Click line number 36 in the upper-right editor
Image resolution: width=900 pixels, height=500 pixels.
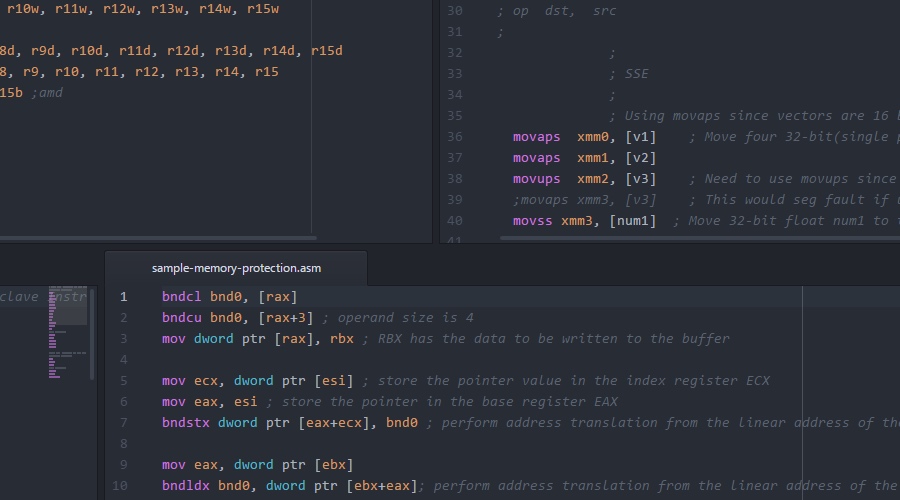(455, 137)
